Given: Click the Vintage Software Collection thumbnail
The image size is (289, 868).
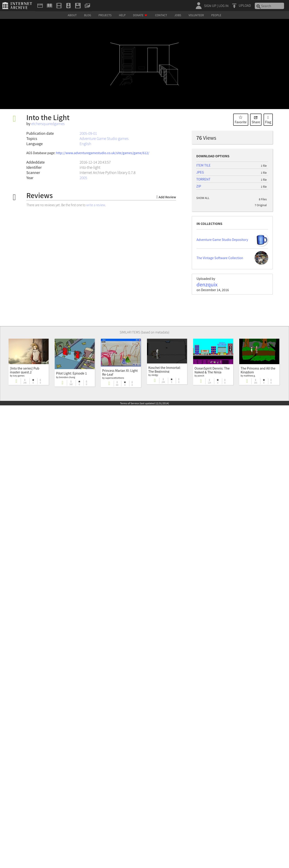Looking at the screenshot, I should point(261,258).
